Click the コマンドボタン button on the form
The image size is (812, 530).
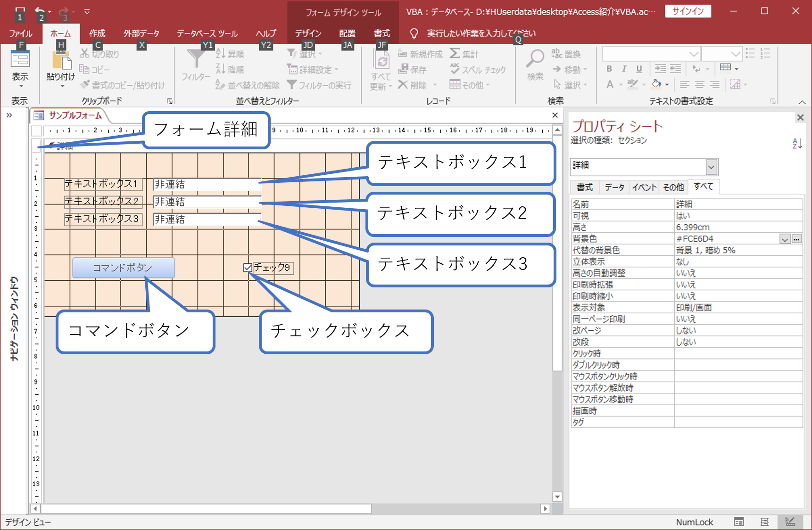(124, 268)
